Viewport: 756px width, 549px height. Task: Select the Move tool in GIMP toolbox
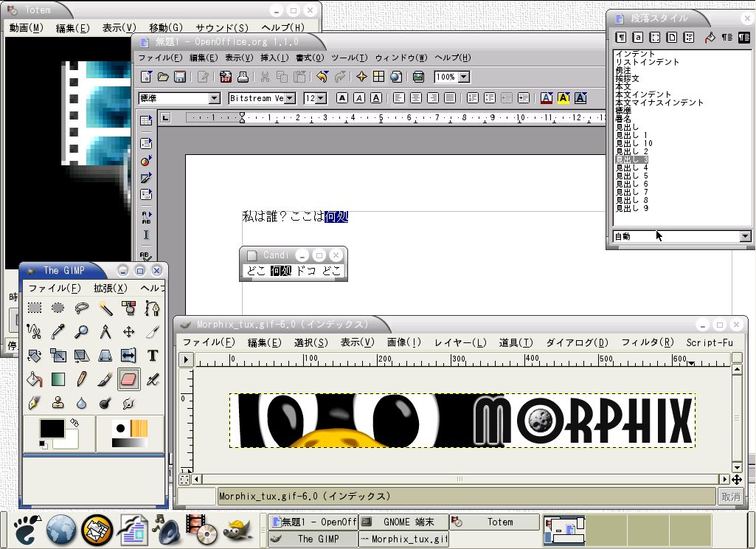tap(129, 331)
